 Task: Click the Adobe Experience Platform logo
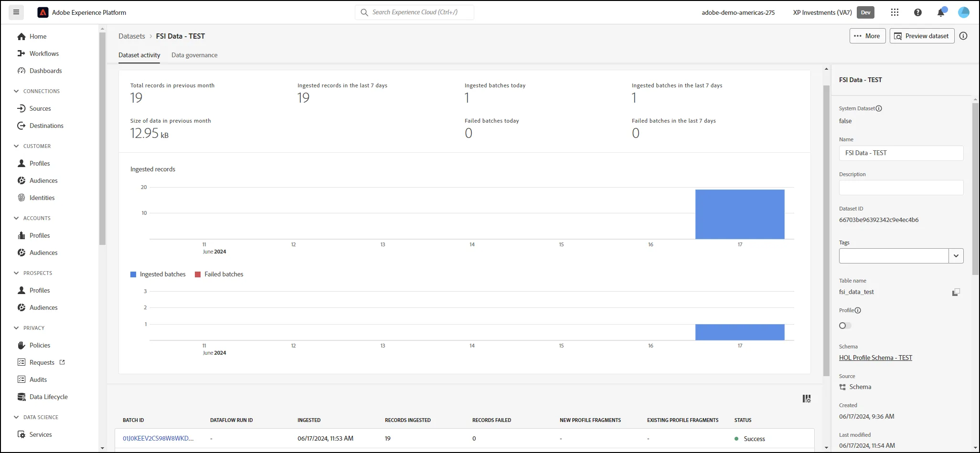[43, 12]
